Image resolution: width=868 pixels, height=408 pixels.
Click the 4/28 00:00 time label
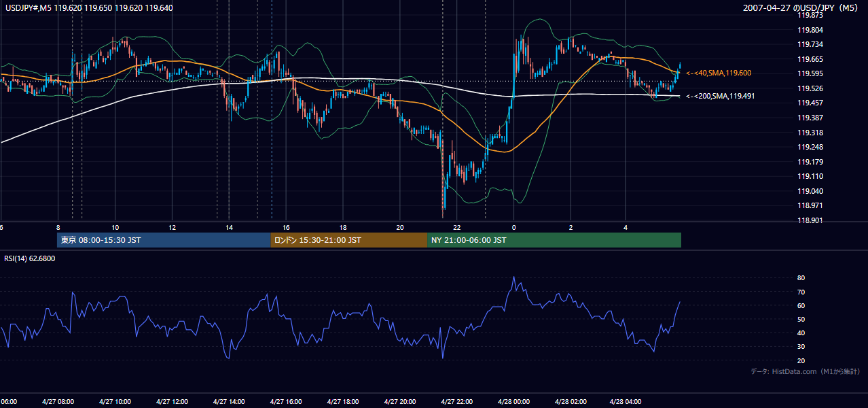(513, 402)
